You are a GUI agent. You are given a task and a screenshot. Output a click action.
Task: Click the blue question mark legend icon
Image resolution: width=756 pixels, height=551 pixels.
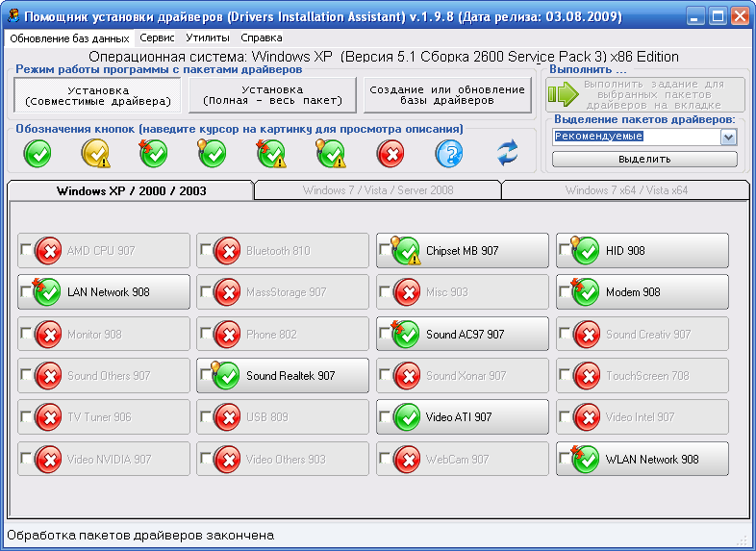click(449, 154)
